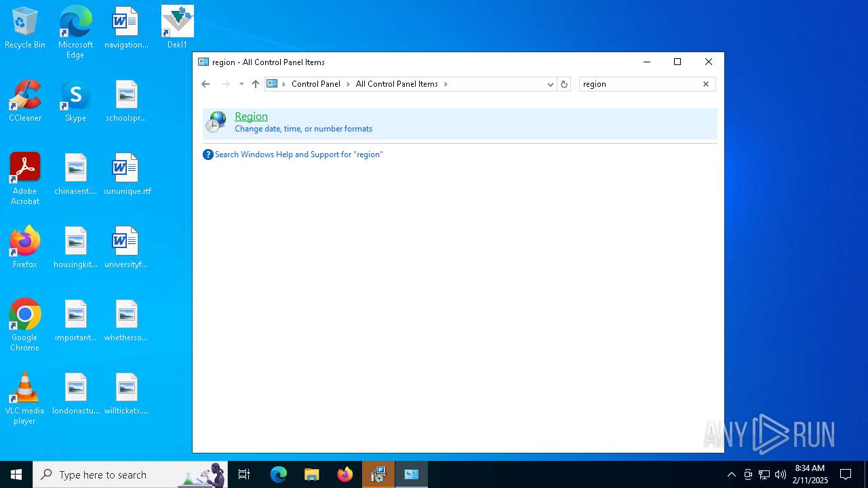This screenshot has width=868, height=488.
Task: Open the clock showing 8:34 AM
Action: tap(810, 474)
